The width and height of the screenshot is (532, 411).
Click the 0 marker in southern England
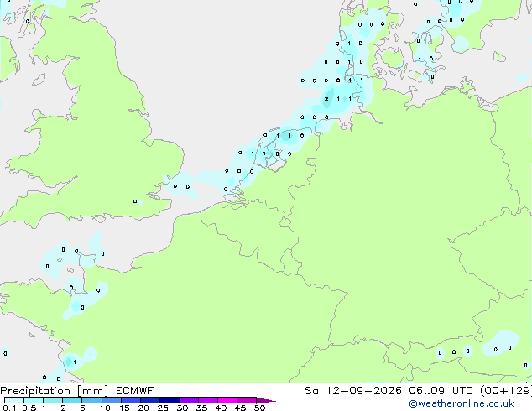135,201
